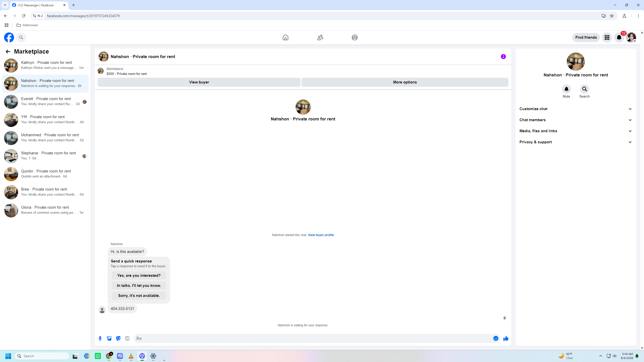
Task: Go to the Home feed icon
Action: click(x=285, y=37)
